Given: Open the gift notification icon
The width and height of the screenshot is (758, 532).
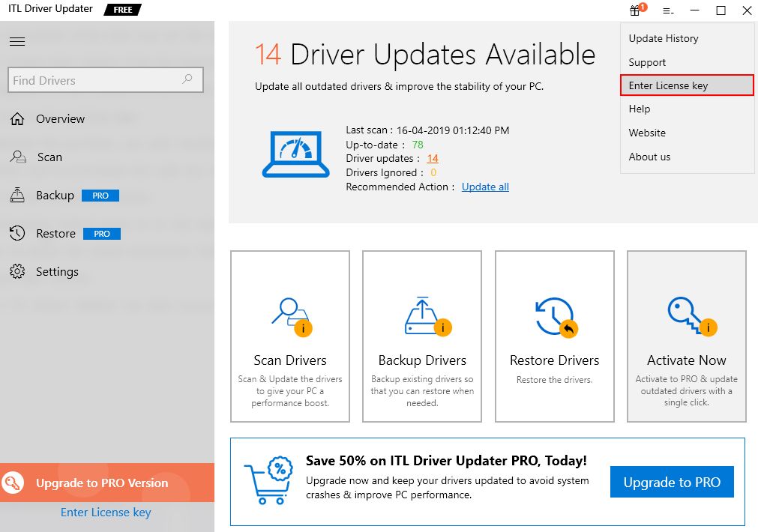Looking at the screenshot, I should point(637,10).
